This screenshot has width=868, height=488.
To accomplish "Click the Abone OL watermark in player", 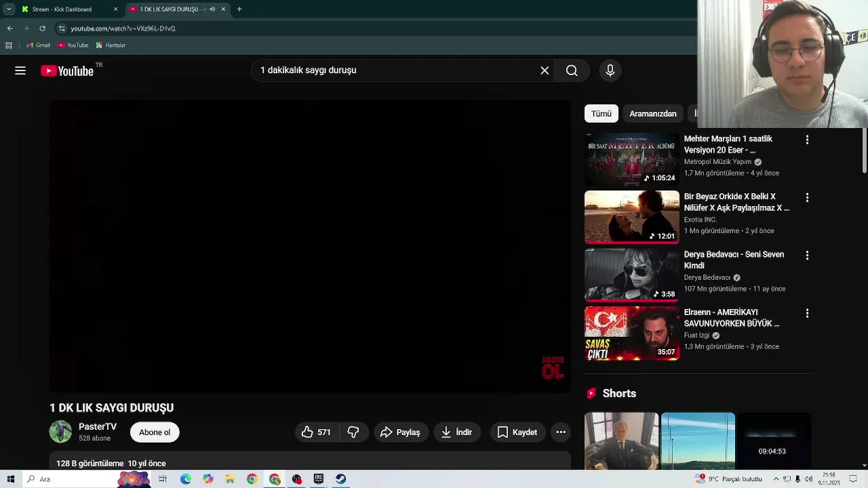I will 553,367.
